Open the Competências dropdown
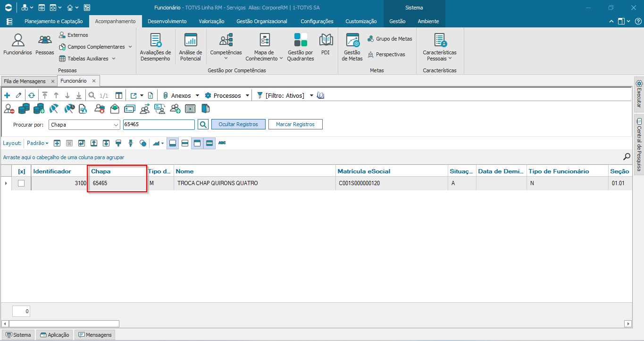 click(x=226, y=47)
